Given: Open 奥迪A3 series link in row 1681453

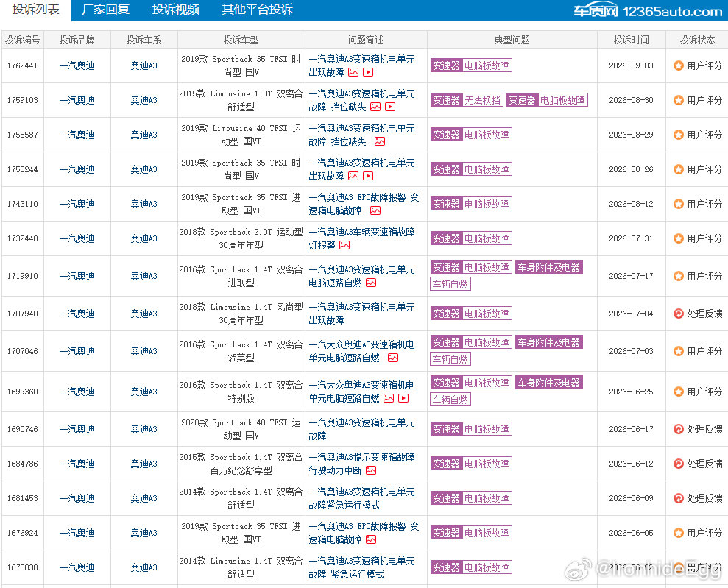Looking at the screenshot, I should pyautogui.click(x=144, y=498).
